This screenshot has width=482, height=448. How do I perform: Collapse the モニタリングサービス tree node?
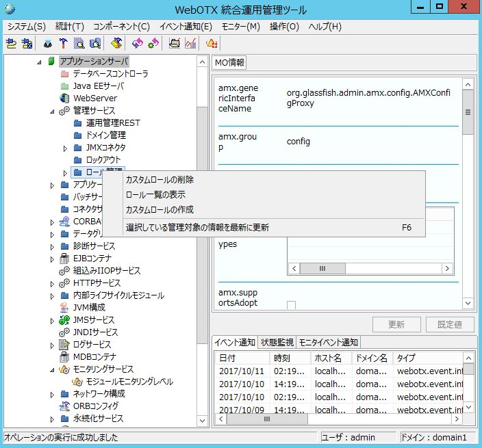point(53,369)
